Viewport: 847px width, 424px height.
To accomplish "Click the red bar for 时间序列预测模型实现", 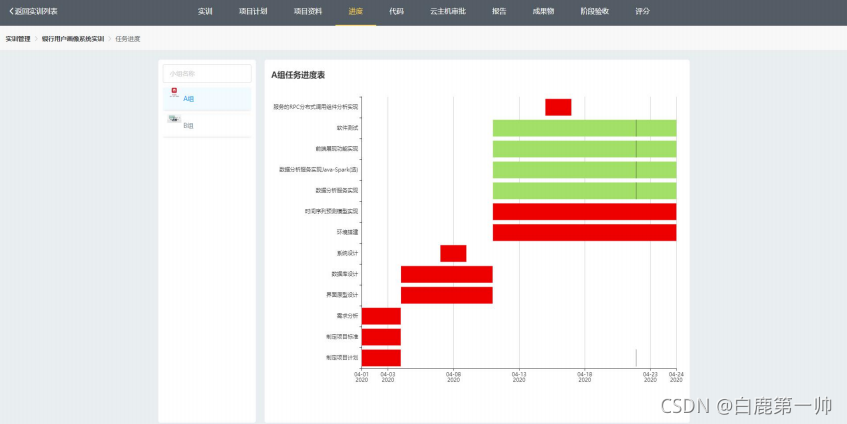I will [x=584, y=212].
